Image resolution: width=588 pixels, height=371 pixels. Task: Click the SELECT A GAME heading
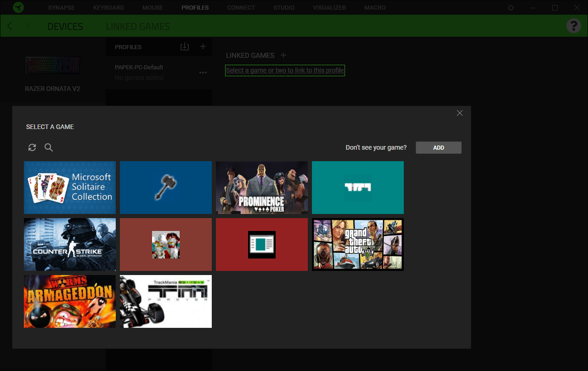[50, 127]
